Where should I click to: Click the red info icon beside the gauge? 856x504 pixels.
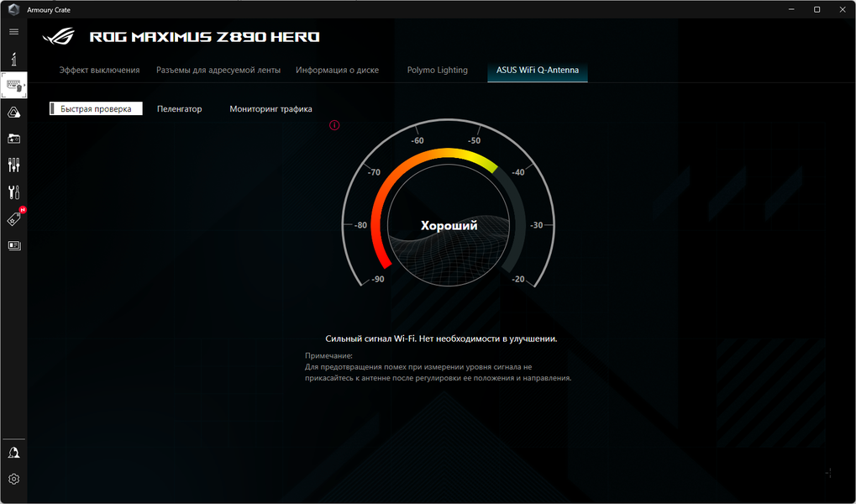334,125
